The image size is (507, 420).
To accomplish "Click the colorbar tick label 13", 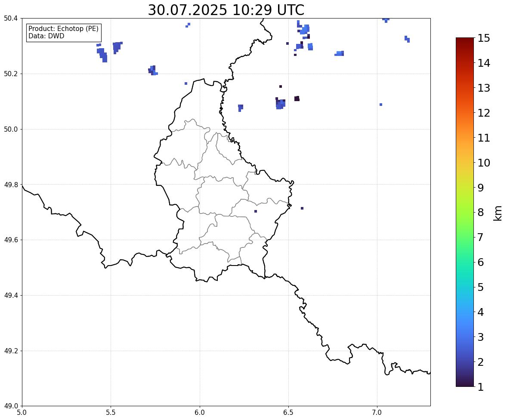I will 484,88.
